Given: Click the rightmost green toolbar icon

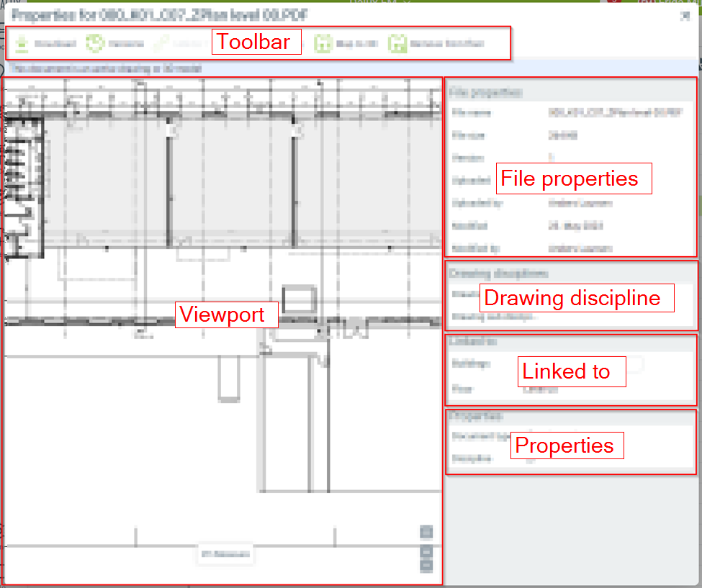Looking at the screenshot, I should 396,44.
